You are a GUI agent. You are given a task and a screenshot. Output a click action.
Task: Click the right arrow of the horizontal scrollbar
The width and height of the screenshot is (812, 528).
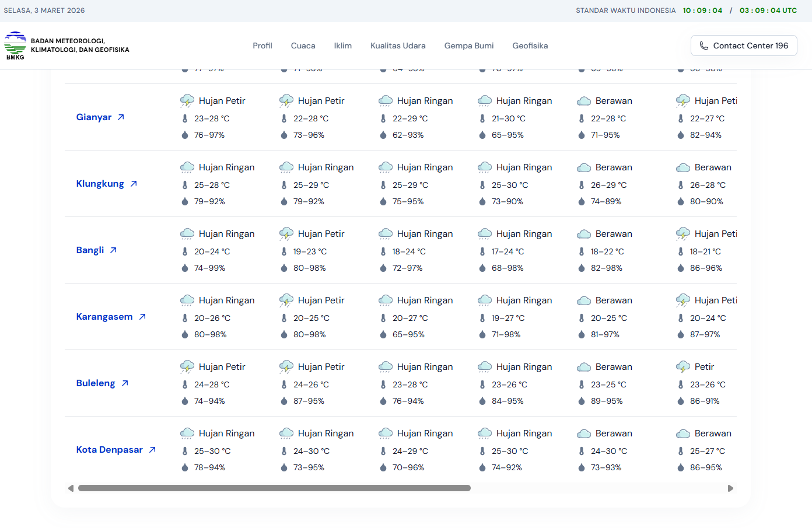tap(730, 488)
